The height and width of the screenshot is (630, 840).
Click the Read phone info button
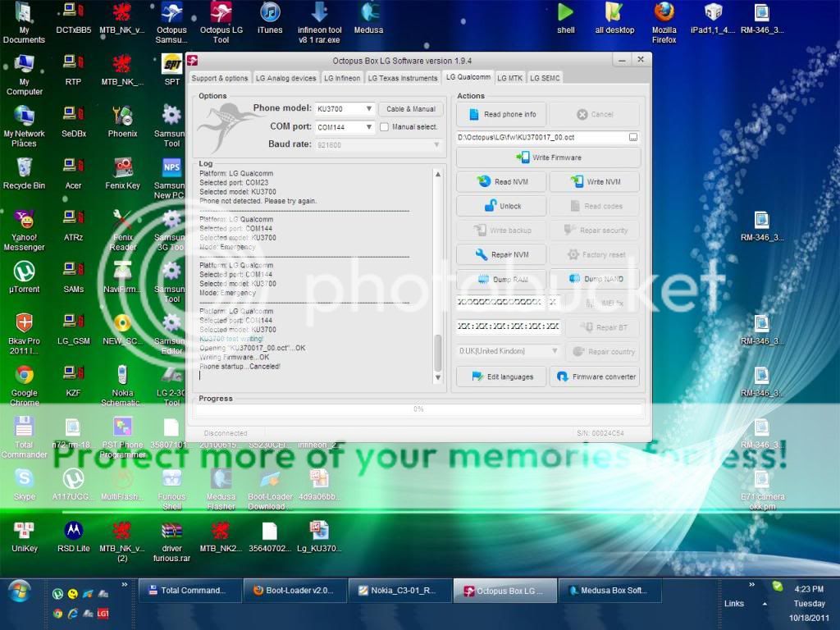501,114
